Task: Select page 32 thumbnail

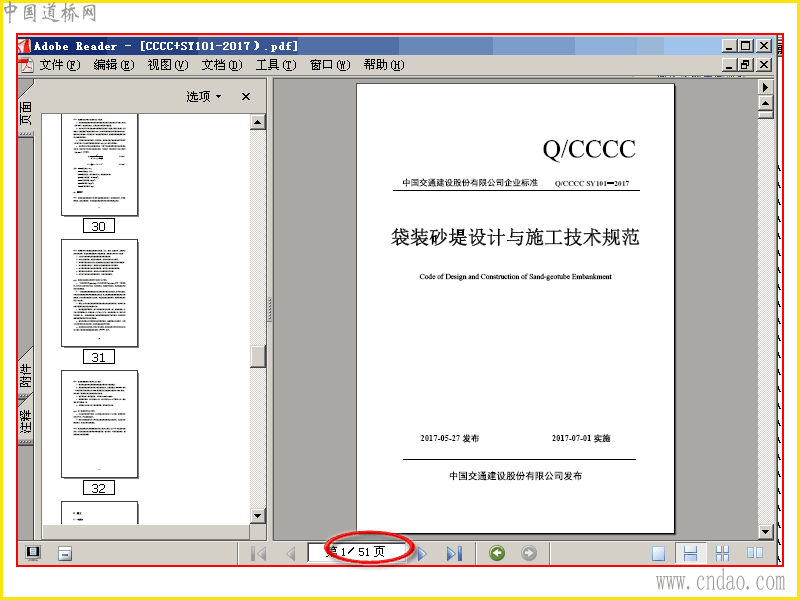Action: [99, 424]
